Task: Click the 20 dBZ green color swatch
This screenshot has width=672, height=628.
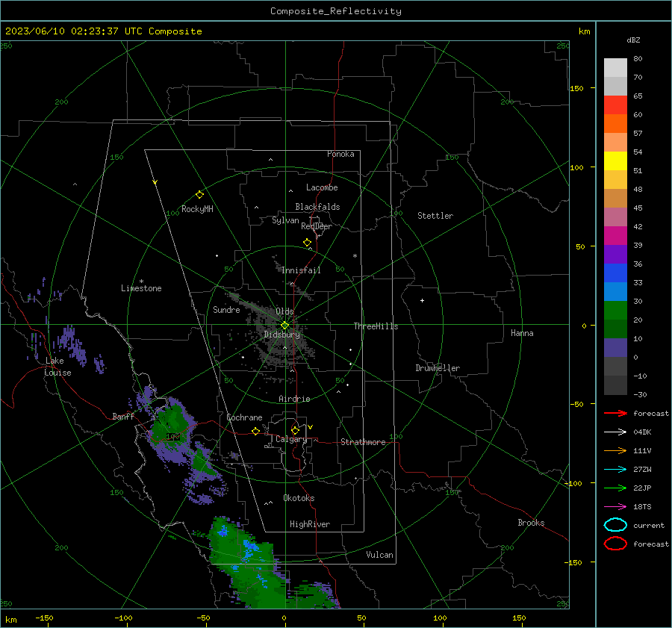Action: click(615, 311)
